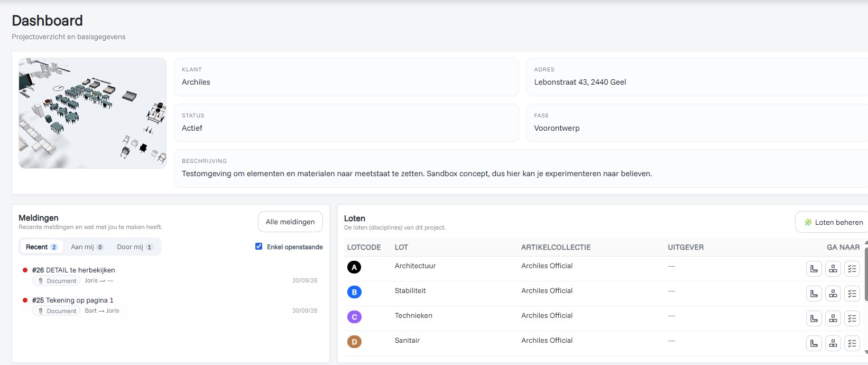The height and width of the screenshot is (365, 868).
Task: Open blocks structure icon for Technieken lot
Action: pos(833,318)
